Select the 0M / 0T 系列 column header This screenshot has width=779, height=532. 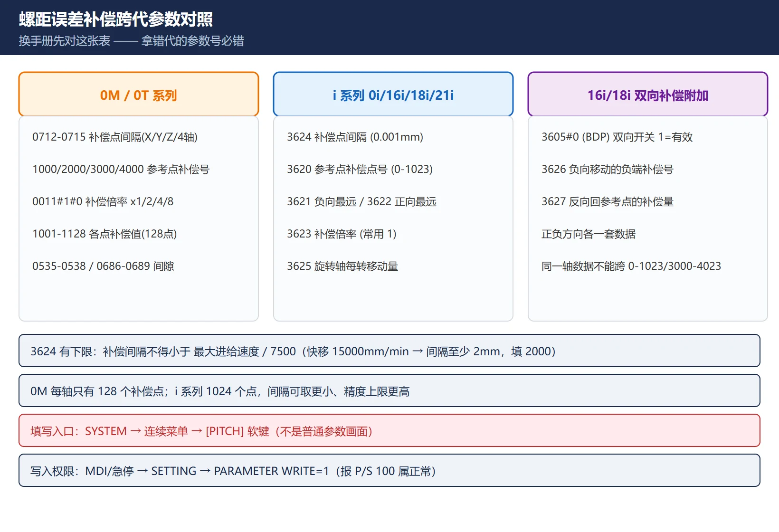(139, 94)
